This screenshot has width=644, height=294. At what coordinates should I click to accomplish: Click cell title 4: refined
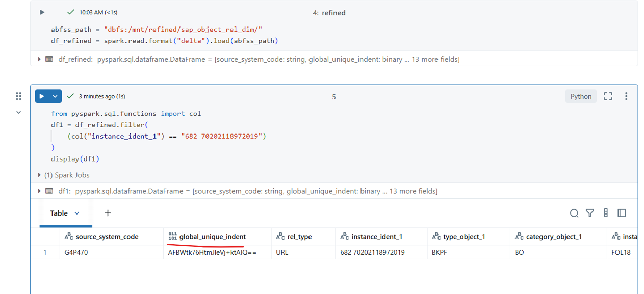click(329, 13)
